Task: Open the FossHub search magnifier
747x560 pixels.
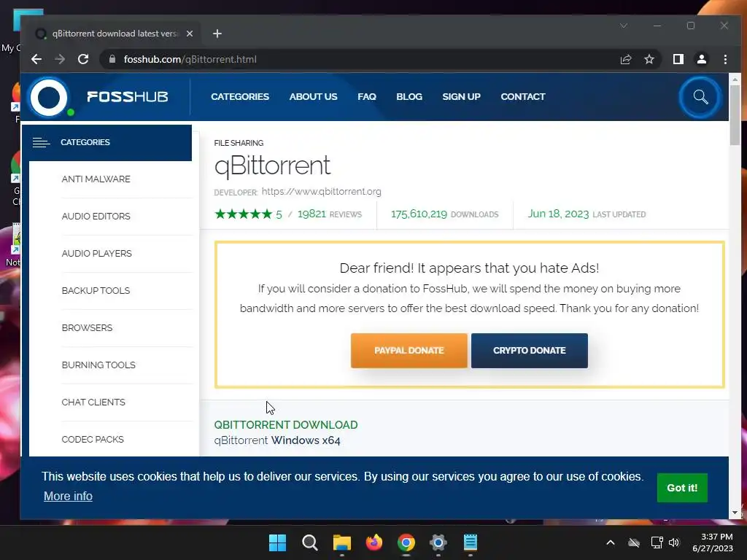Action: click(700, 97)
